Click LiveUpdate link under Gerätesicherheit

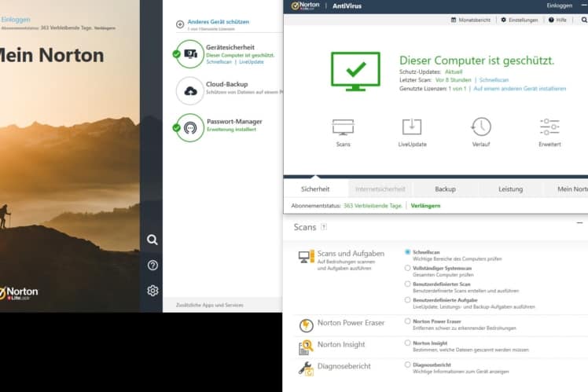[252, 62]
